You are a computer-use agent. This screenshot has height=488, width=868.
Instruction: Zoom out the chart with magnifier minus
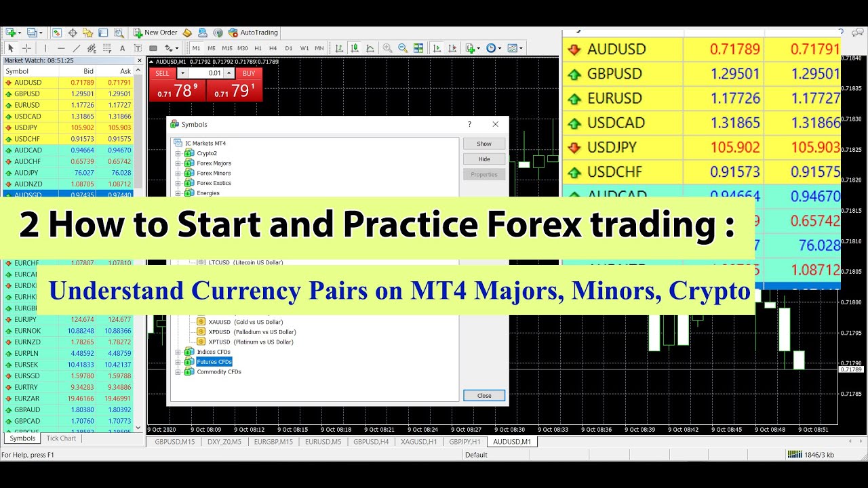(403, 48)
